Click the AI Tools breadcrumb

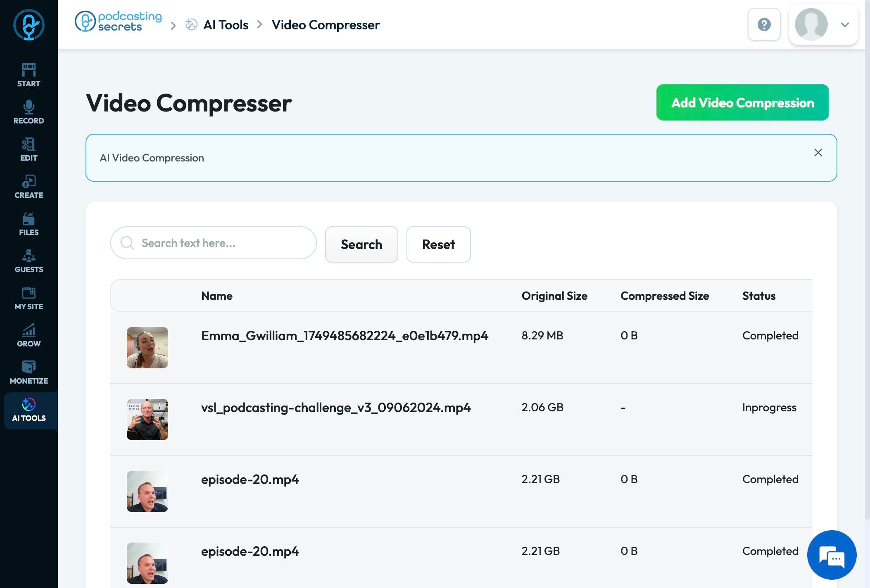pos(226,25)
